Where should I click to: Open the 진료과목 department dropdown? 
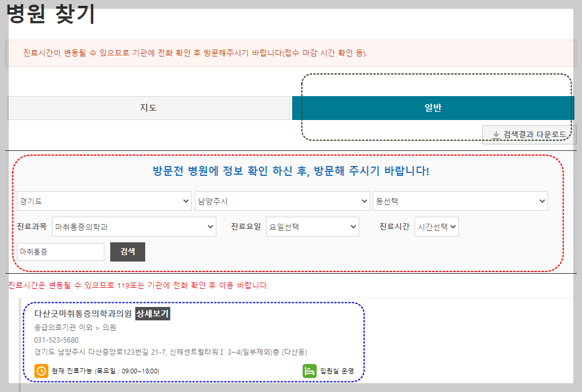tap(134, 226)
